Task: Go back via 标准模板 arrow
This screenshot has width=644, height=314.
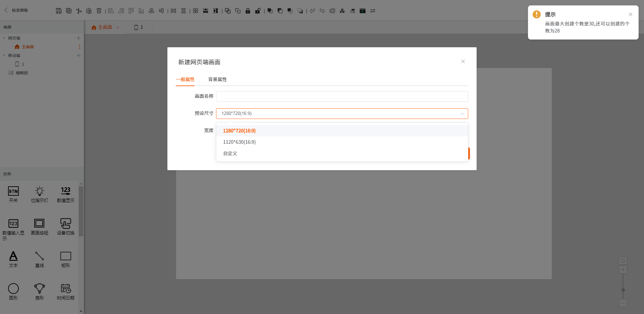Action: coord(6,10)
